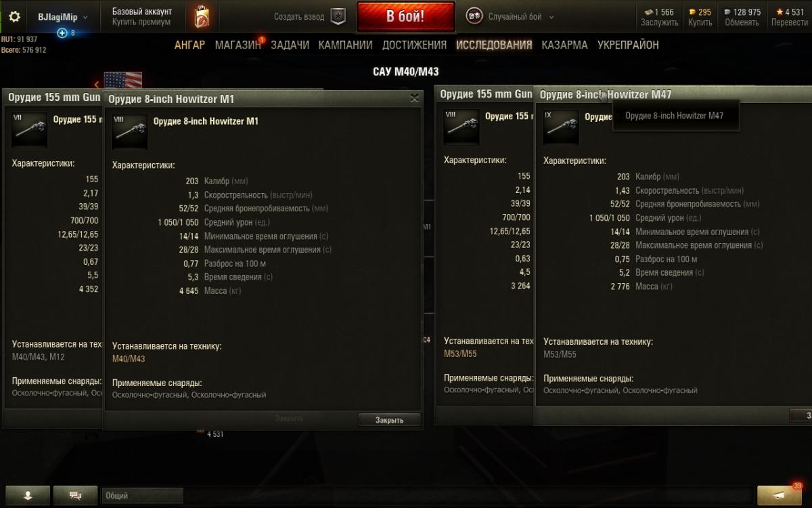Click the 8-inch Howitzer M47 gun icon
The image size is (812, 508).
[x=561, y=127]
